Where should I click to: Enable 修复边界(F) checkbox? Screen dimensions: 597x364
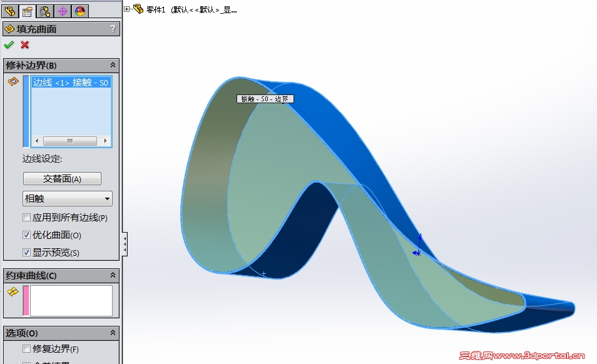point(27,348)
